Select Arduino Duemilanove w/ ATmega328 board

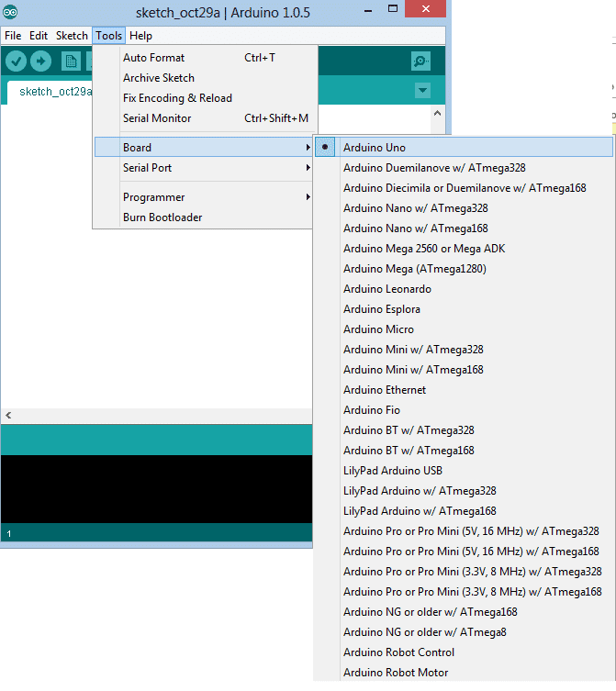coord(463,167)
